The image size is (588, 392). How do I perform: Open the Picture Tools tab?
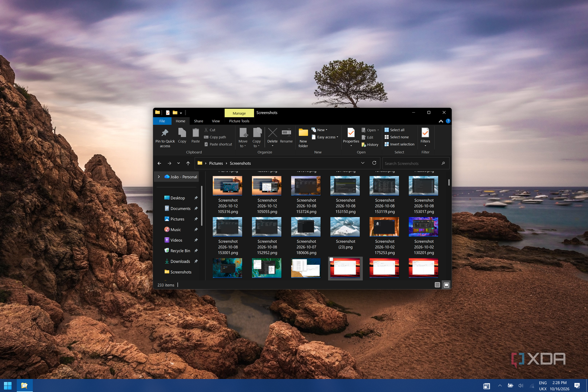tap(239, 121)
